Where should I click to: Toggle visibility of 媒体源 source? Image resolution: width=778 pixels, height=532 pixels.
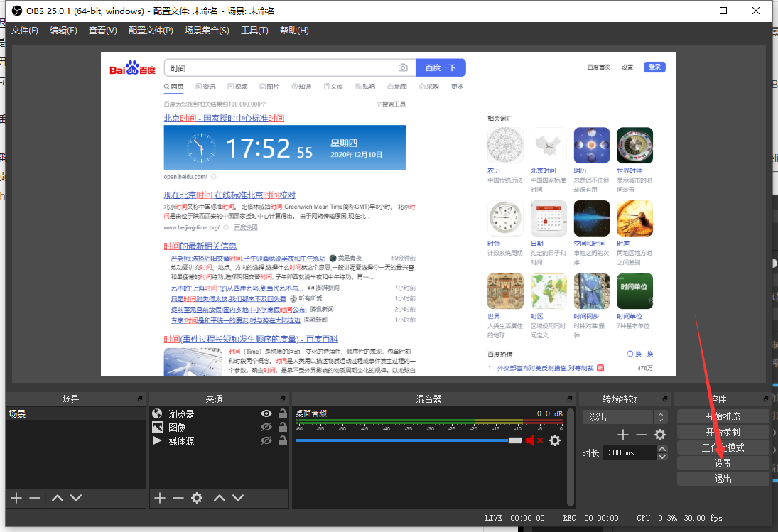click(266, 440)
